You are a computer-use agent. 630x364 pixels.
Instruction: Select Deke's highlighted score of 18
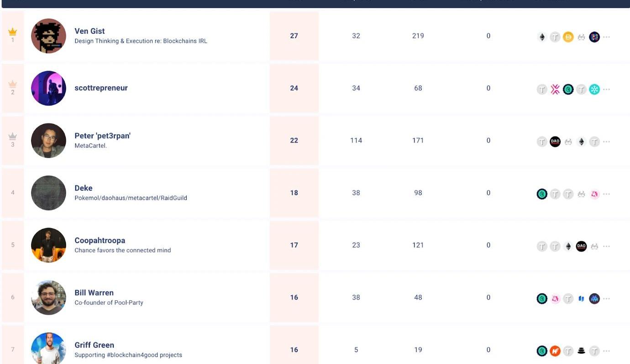point(294,193)
